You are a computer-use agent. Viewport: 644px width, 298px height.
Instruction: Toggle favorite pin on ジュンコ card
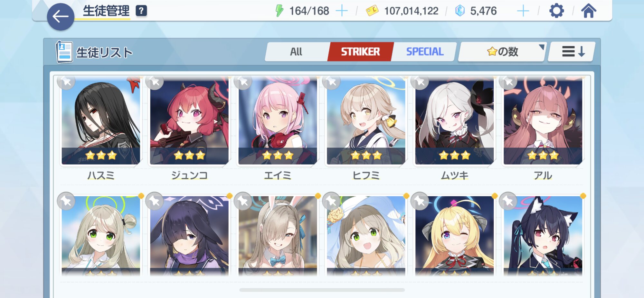pyautogui.click(x=155, y=82)
